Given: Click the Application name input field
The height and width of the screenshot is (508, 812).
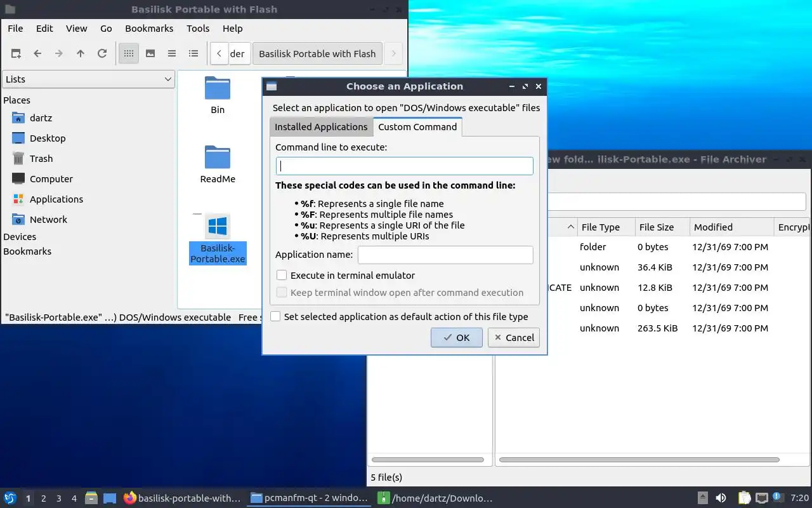Looking at the screenshot, I should (x=445, y=255).
